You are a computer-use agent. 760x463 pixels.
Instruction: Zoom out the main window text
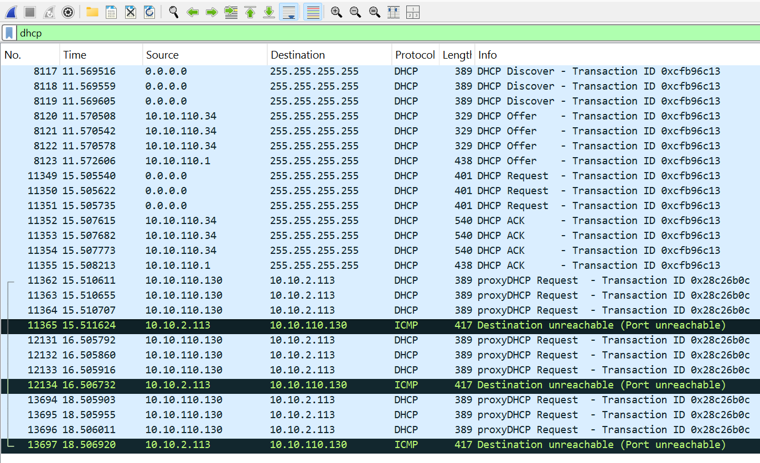[355, 12]
